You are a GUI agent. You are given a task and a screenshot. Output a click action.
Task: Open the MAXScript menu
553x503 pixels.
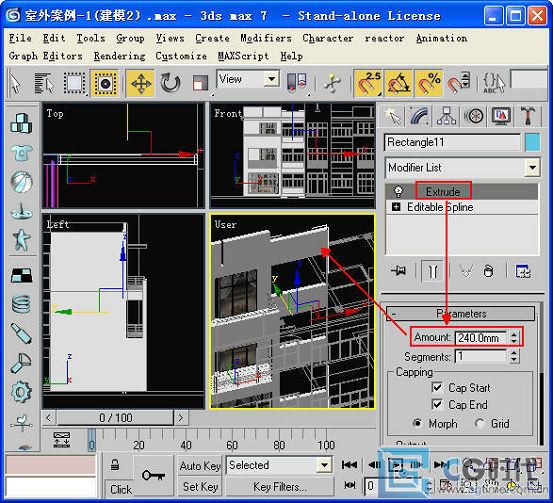(243, 56)
